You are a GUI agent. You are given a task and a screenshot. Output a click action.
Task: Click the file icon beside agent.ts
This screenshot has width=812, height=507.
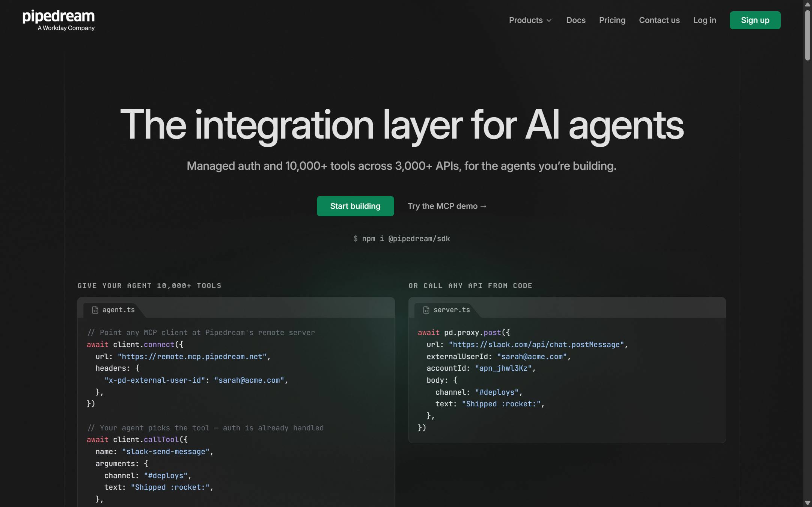click(95, 310)
